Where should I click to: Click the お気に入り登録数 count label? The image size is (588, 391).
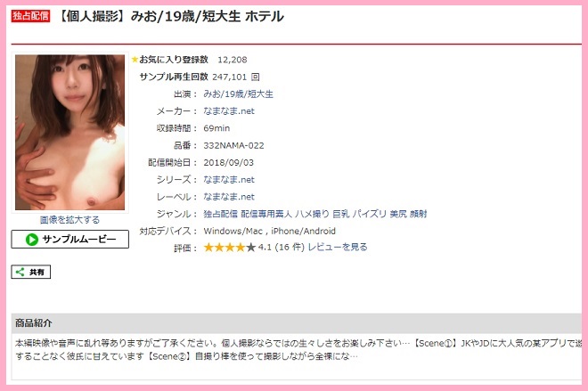(x=174, y=60)
